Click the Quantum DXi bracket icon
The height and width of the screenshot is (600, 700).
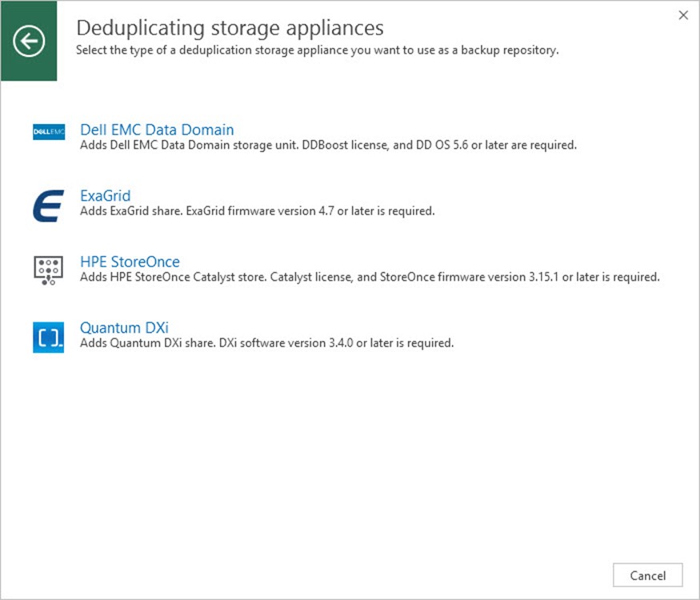pos(48,337)
